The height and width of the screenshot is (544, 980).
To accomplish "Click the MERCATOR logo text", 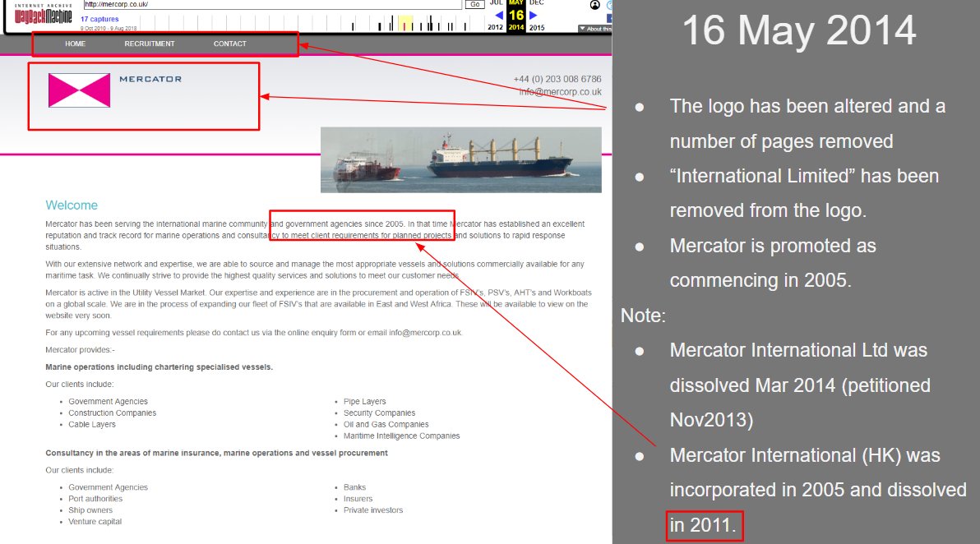I will click(150, 80).
